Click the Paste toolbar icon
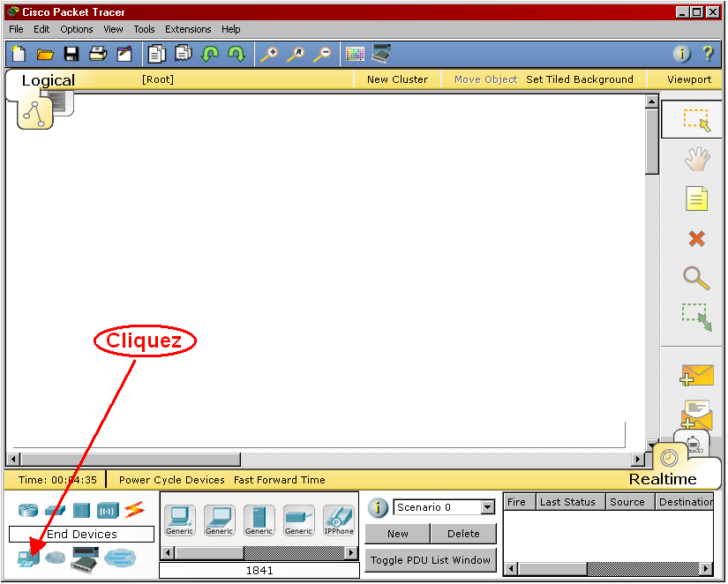Screen dimensions: 728x584 point(184,54)
